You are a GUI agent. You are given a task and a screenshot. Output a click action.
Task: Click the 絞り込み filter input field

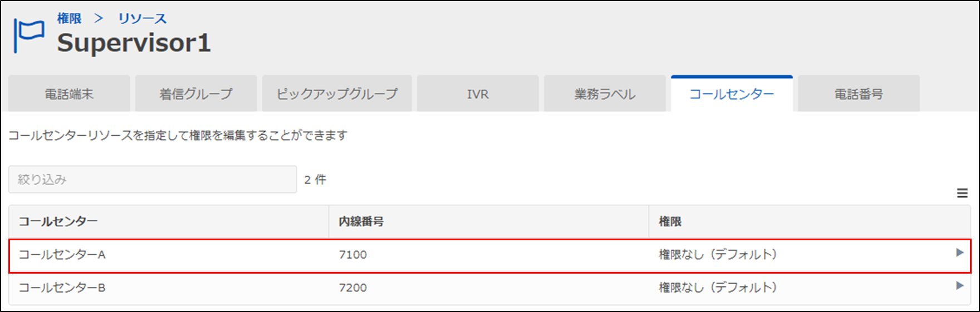pyautogui.click(x=153, y=179)
